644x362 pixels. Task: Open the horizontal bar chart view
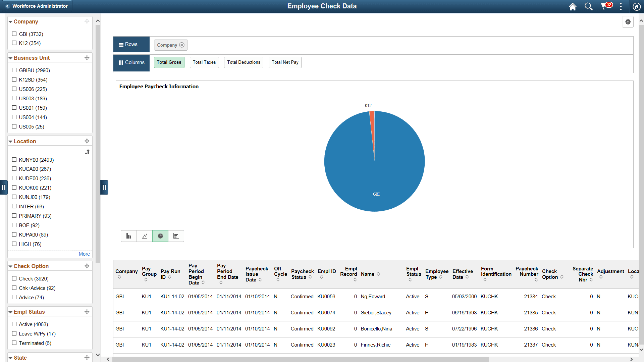(x=176, y=236)
